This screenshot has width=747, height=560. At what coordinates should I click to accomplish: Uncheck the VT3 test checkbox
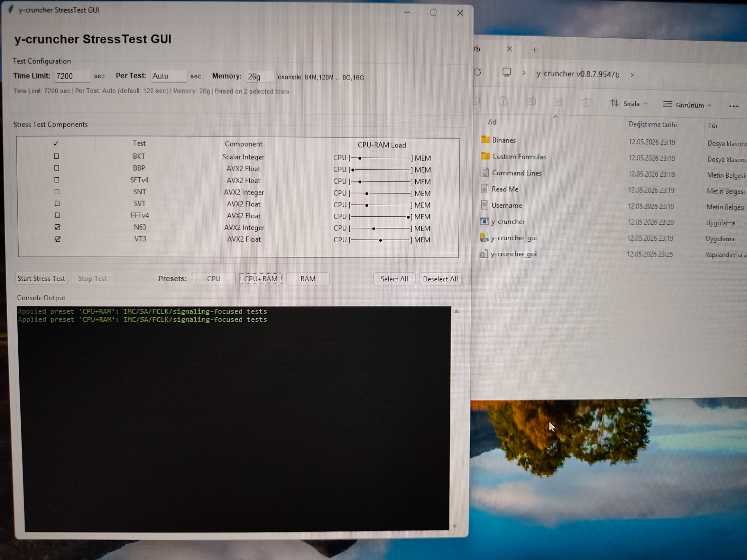[x=58, y=239]
